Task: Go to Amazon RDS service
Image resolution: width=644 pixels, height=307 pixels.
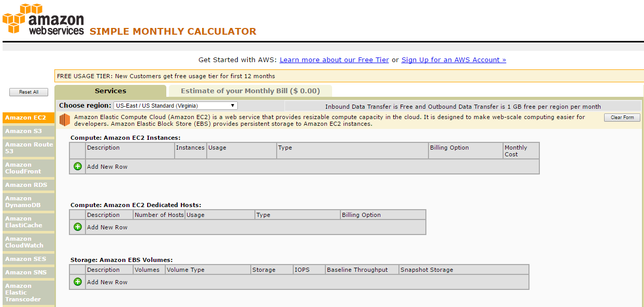Action: point(28,185)
